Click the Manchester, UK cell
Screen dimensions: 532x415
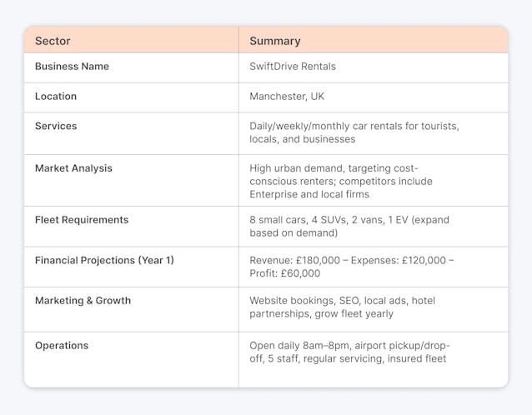pyautogui.click(x=287, y=97)
